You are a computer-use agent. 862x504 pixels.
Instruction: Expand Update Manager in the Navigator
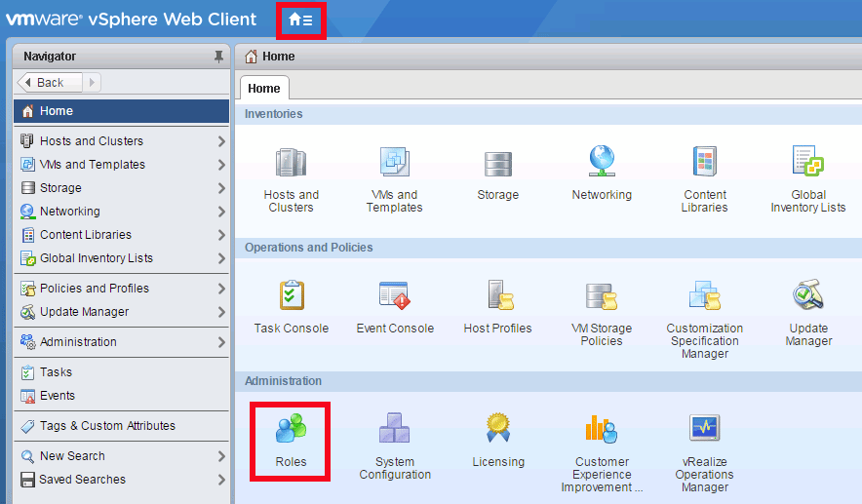coord(221,312)
